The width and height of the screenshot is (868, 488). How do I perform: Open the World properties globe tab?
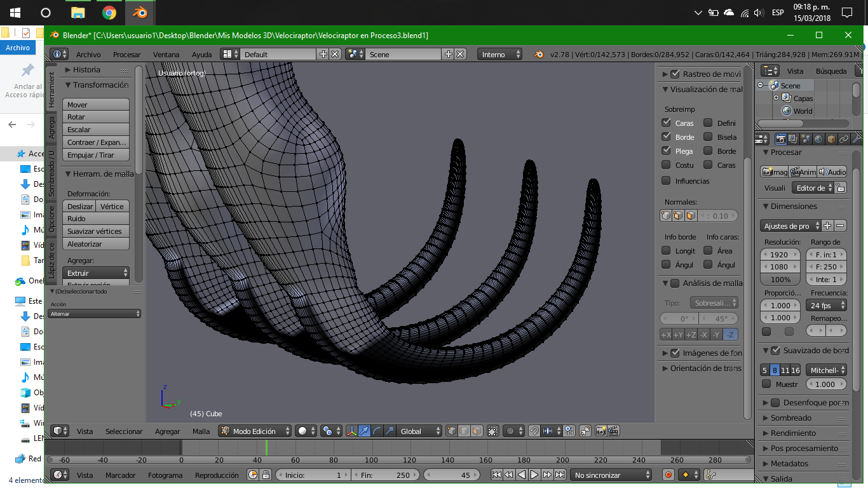(x=819, y=139)
